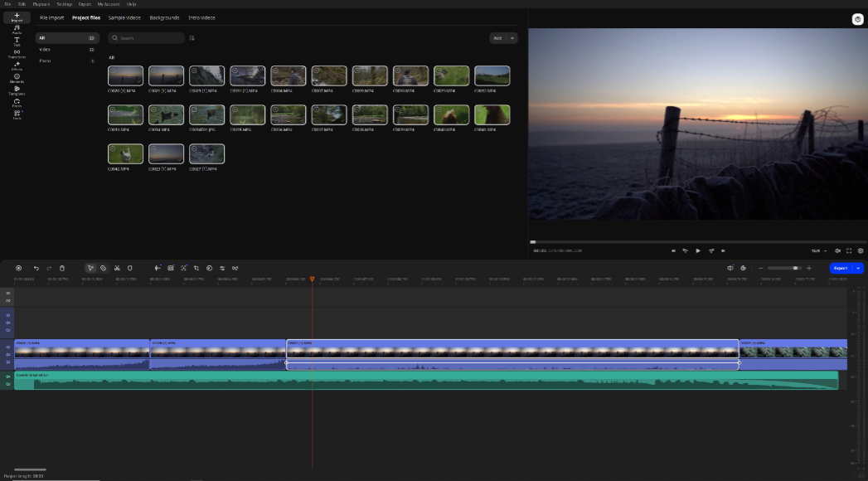Image resolution: width=868 pixels, height=481 pixels.
Task: Open the Help menu
Action: [x=131, y=4]
